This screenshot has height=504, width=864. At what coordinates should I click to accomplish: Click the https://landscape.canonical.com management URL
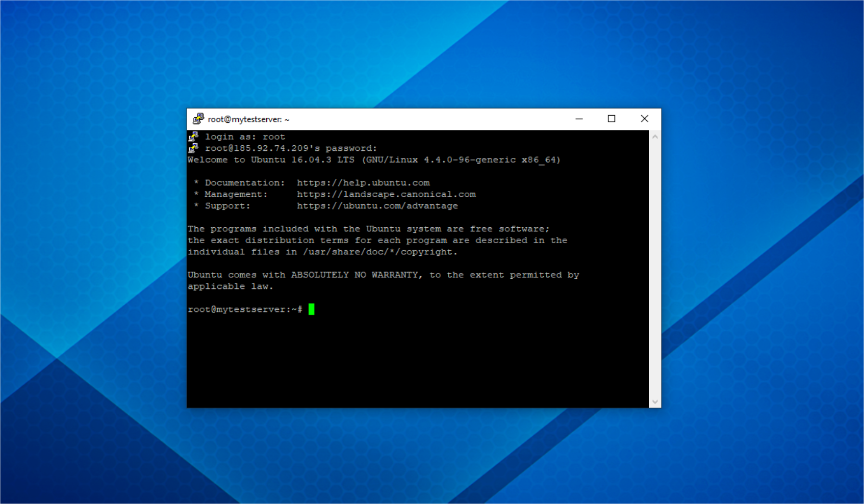click(386, 194)
